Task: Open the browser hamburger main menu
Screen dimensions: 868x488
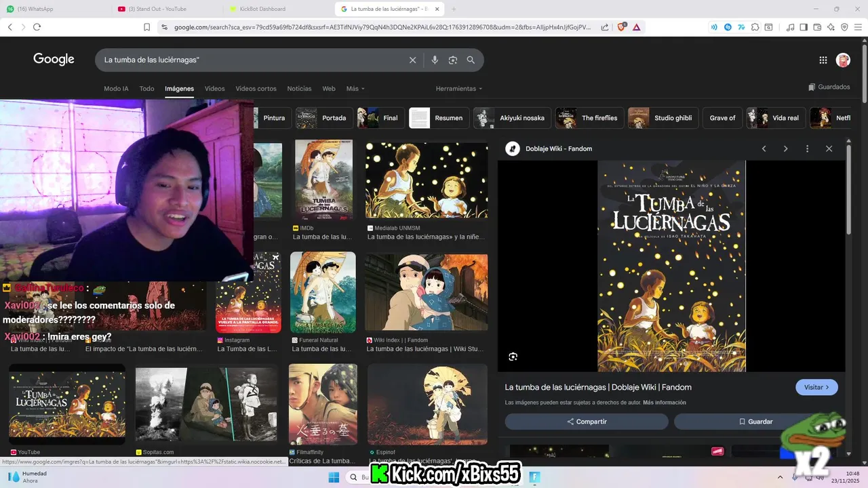Action: pos(858,27)
